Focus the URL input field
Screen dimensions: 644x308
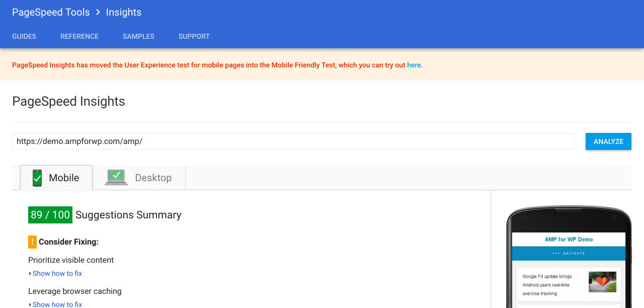point(293,141)
